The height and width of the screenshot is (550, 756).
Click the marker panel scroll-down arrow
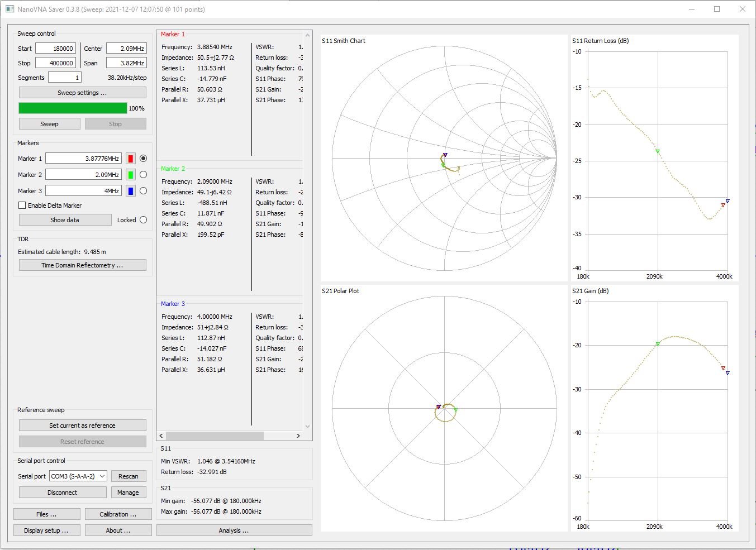(307, 426)
